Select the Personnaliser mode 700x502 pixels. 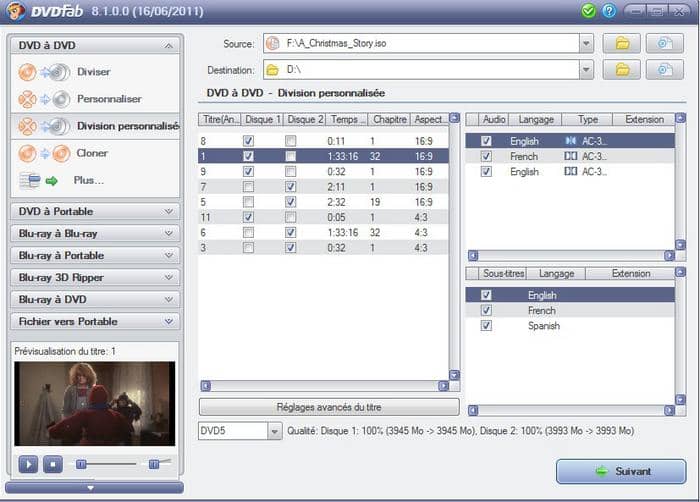click(109, 99)
